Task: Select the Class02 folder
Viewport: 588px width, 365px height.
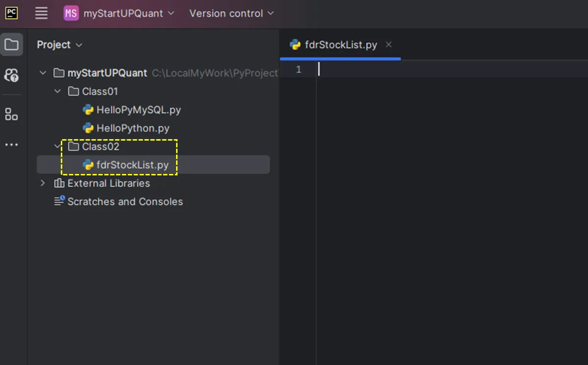Action: 101,146
